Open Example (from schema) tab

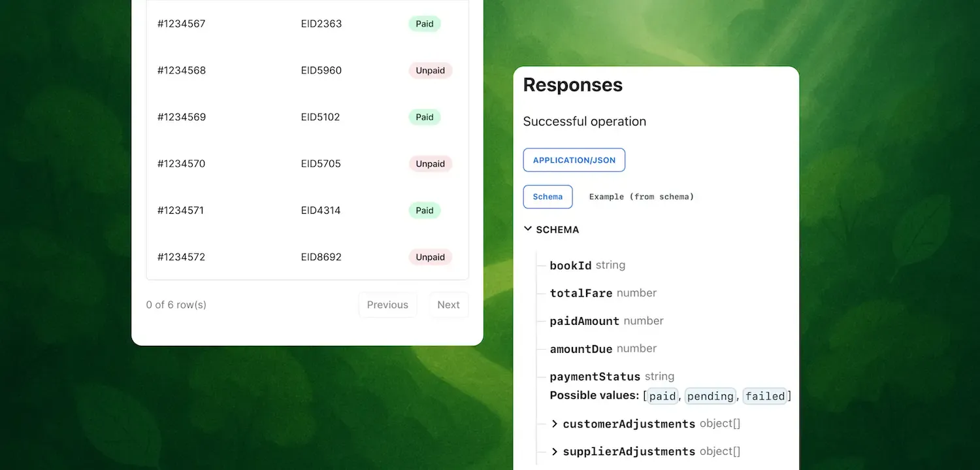[642, 197]
